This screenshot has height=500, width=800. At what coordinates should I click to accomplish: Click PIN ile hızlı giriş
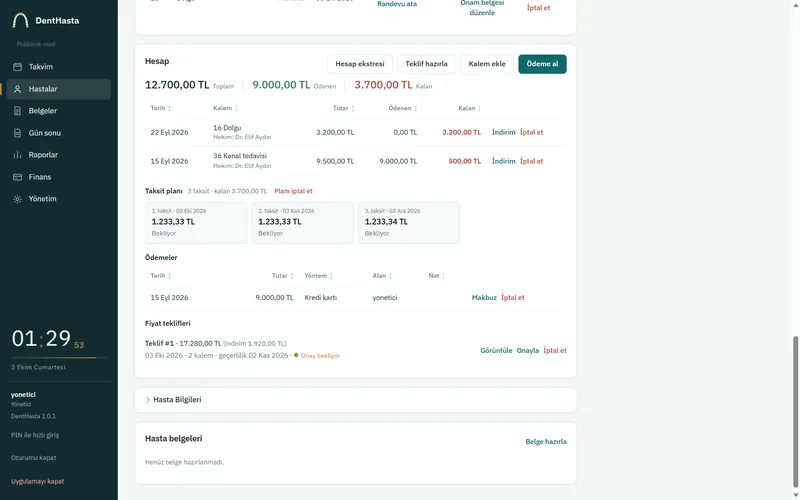pos(35,435)
